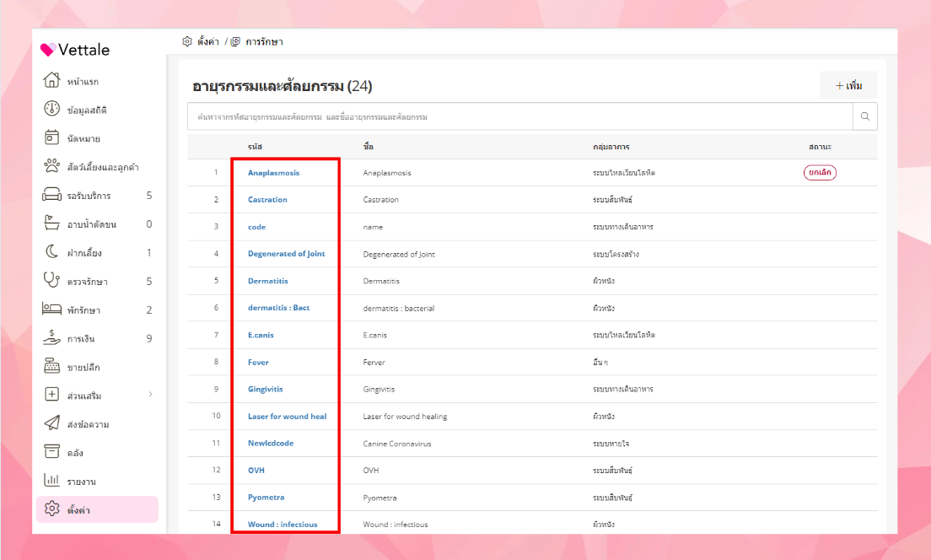931x560 pixels.
Task: Click the Pyometra code link
Action: 266,498
